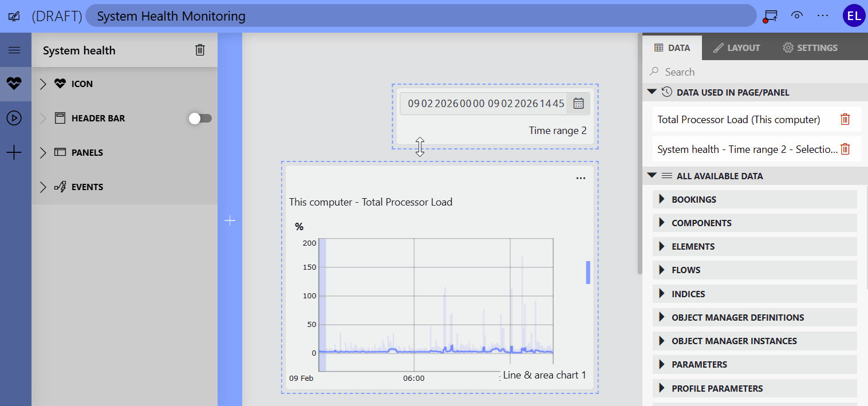868x406 pixels.
Task: Remove Total Processor Load data item
Action: click(x=845, y=119)
